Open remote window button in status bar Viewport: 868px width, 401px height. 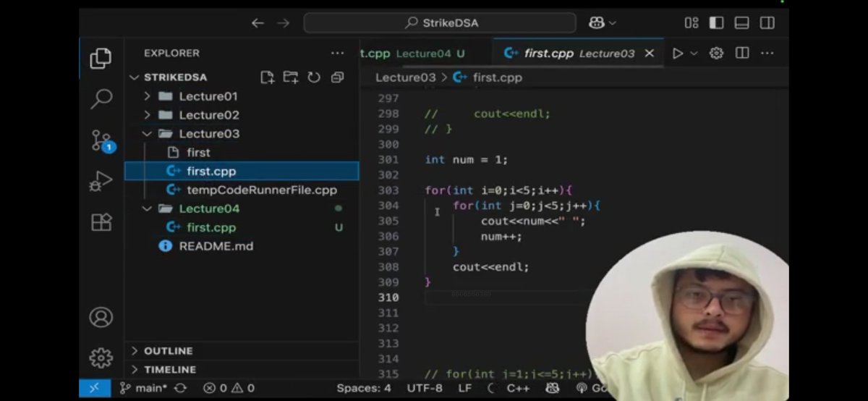click(x=95, y=388)
